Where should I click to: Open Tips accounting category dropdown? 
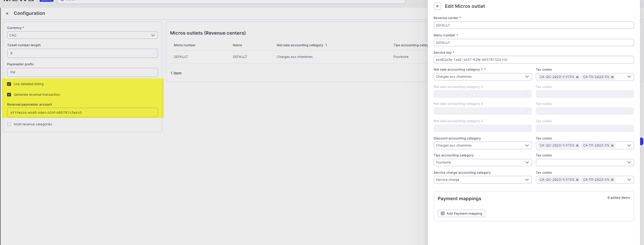(x=482, y=162)
